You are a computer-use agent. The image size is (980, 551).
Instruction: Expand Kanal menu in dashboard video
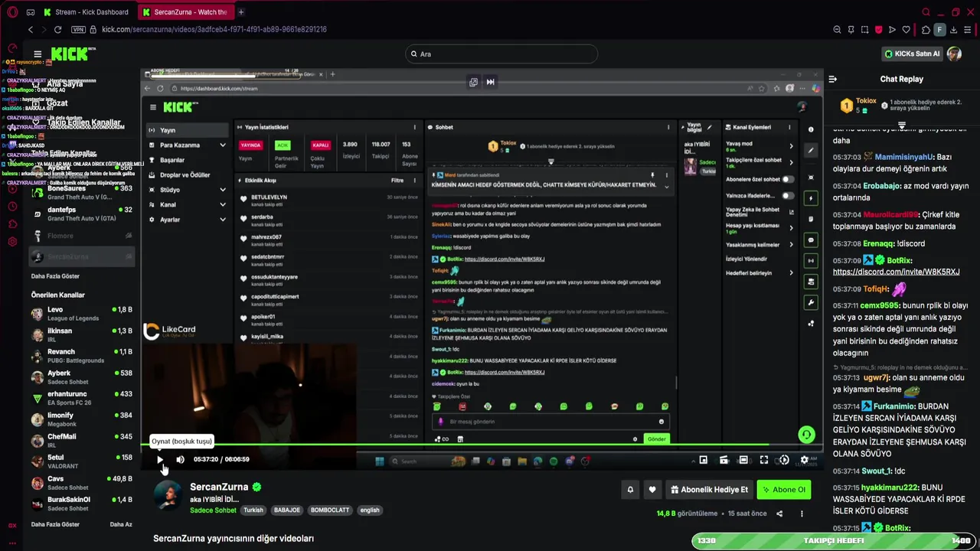click(x=187, y=204)
